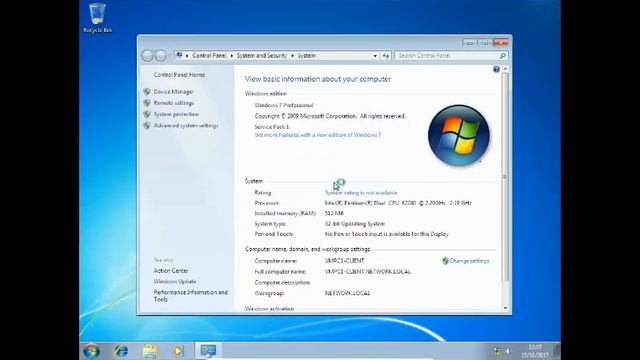This screenshot has height=360, width=640.
Task: Click the vertical scrollbar thumb
Action: point(505,177)
